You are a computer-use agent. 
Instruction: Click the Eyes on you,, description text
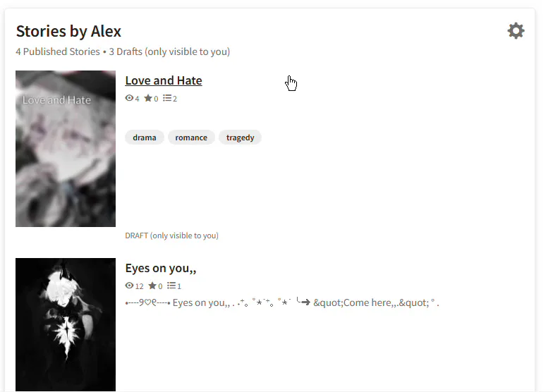282,302
